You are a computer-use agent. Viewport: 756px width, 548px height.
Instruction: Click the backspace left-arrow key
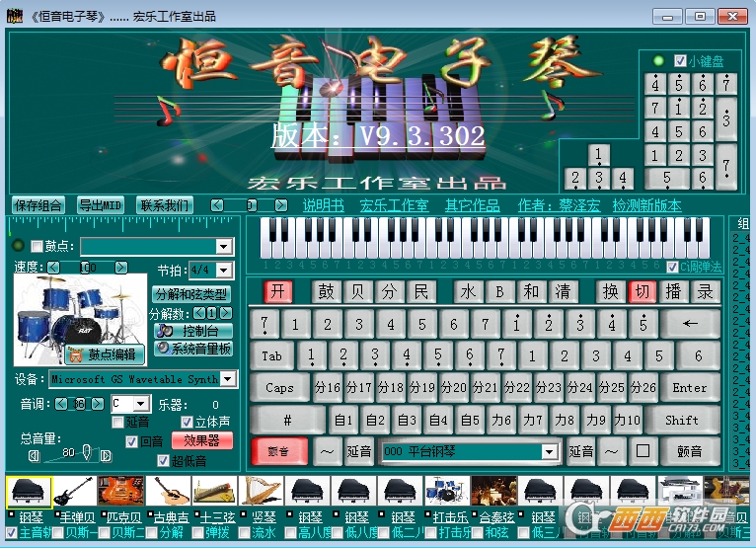(x=690, y=324)
